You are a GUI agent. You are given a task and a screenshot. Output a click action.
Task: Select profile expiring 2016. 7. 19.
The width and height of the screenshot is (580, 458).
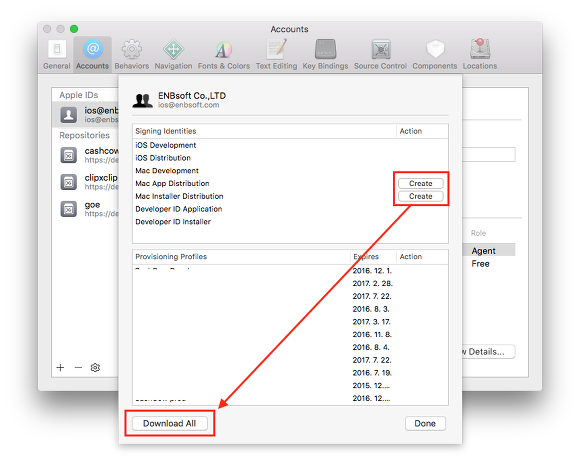(290, 373)
